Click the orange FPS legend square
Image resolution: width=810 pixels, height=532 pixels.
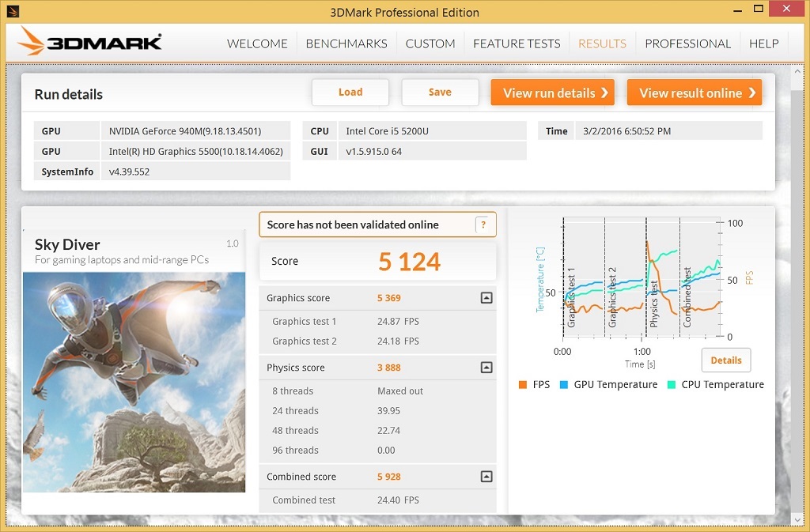[x=522, y=385]
